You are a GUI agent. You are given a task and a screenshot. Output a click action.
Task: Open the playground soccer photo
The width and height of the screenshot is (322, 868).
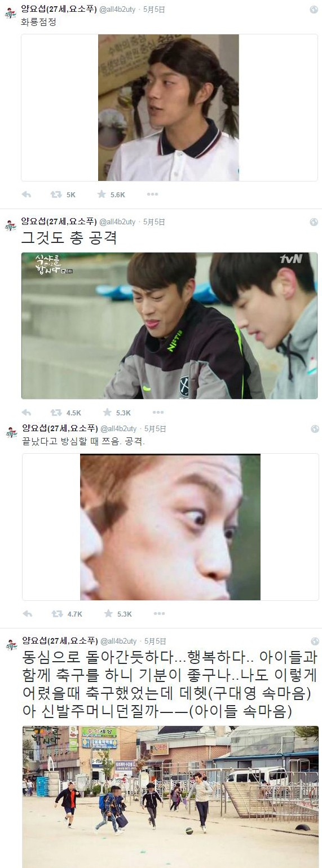point(170,797)
